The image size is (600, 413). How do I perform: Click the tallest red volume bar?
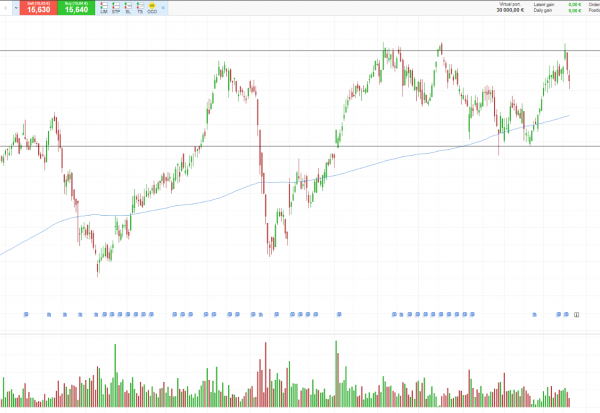(x=266, y=374)
